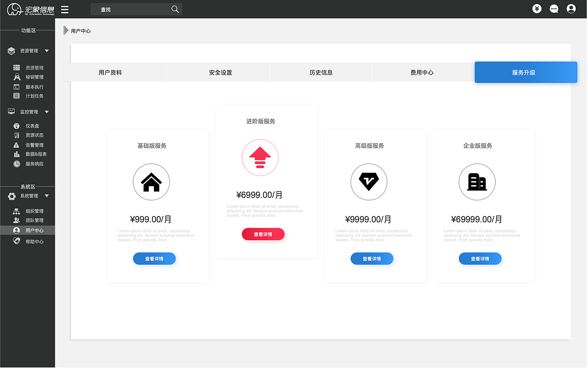Click the 系统管理 gear icon
588x368 pixels.
click(x=11, y=196)
